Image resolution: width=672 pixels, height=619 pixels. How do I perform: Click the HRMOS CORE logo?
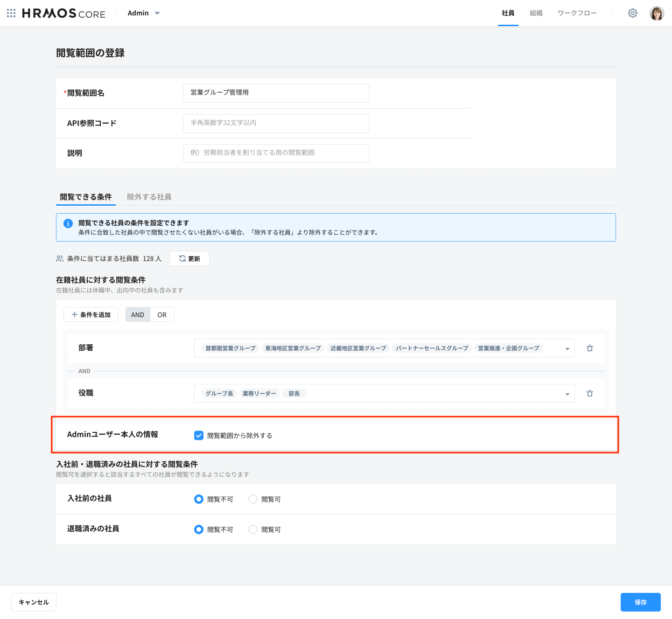[x=64, y=14]
